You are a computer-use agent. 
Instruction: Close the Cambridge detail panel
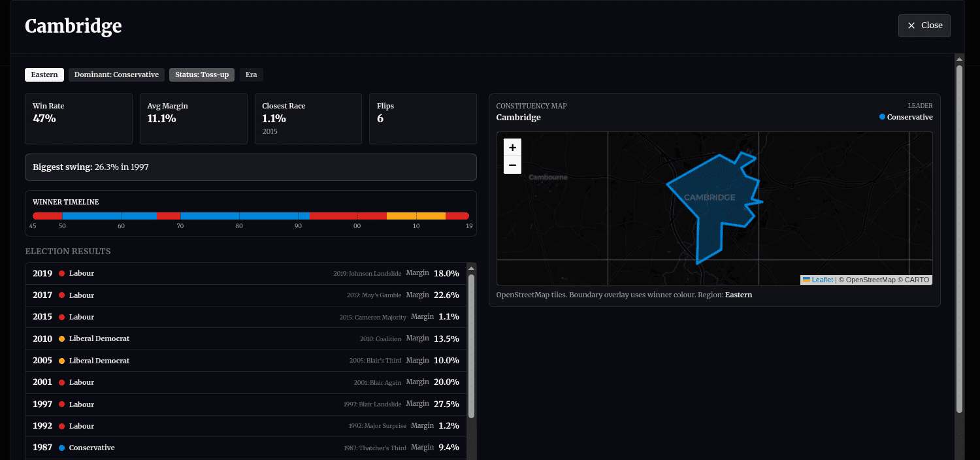(924, 25)
